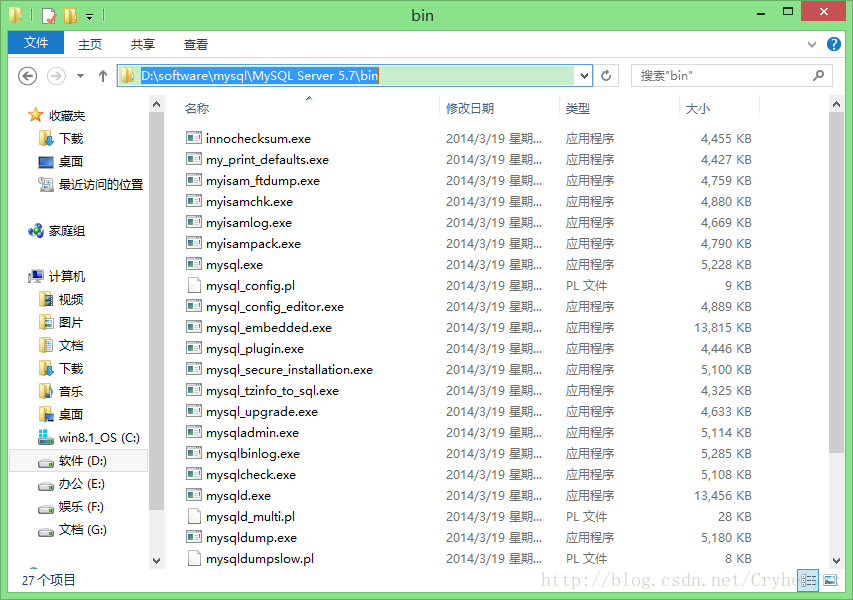Click the Back navigation arrow
Viewport: 853px width, 600px height.
click(27, 76)
